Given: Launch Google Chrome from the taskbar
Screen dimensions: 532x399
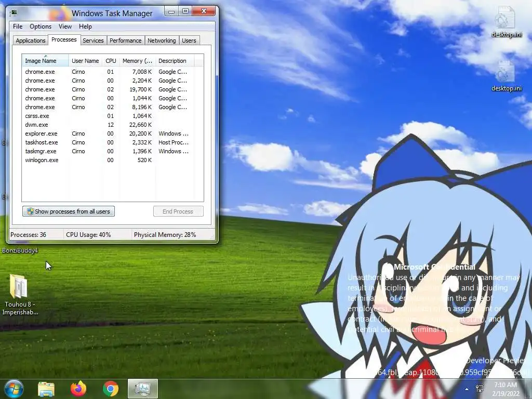Looking at the screenshot, I should tap(111, 389).
